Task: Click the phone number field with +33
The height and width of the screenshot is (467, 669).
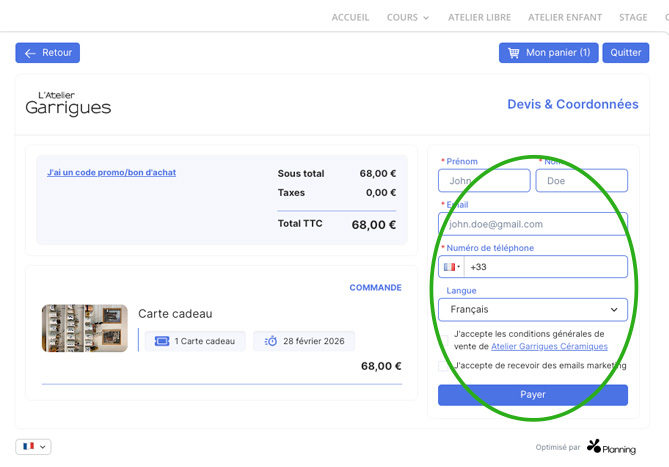Action: [546, 267]
